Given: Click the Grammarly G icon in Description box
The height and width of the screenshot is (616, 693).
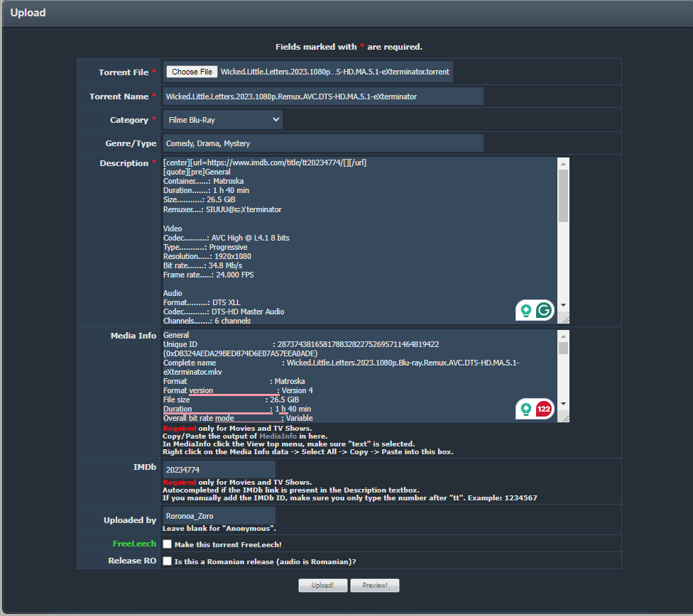Looking at the screenshot, I should (x=544, y=310).
